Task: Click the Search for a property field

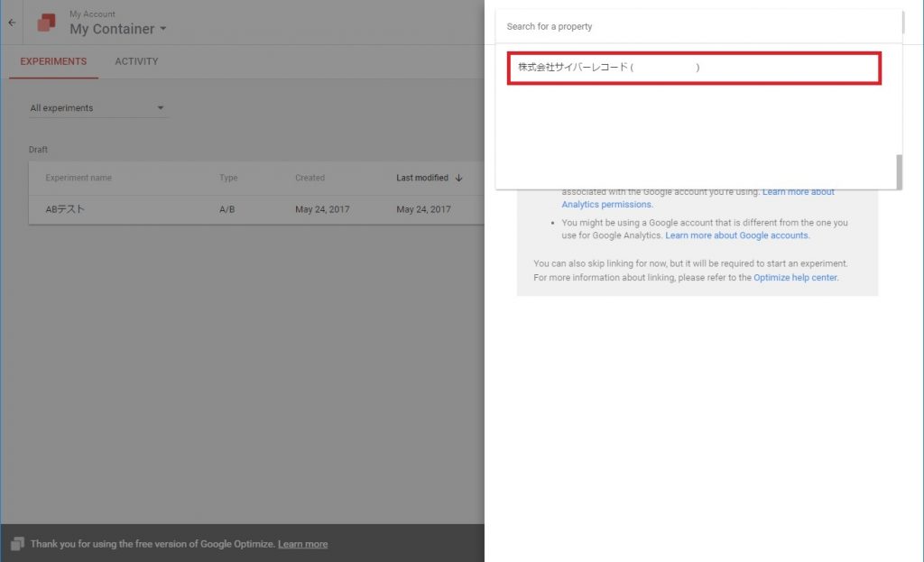Action: coord(699,26)
